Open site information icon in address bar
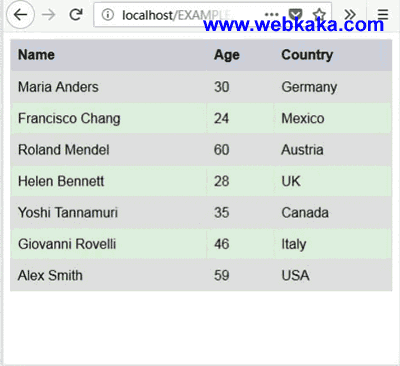Viewport: 400px width, 366px height. (108, 15)
